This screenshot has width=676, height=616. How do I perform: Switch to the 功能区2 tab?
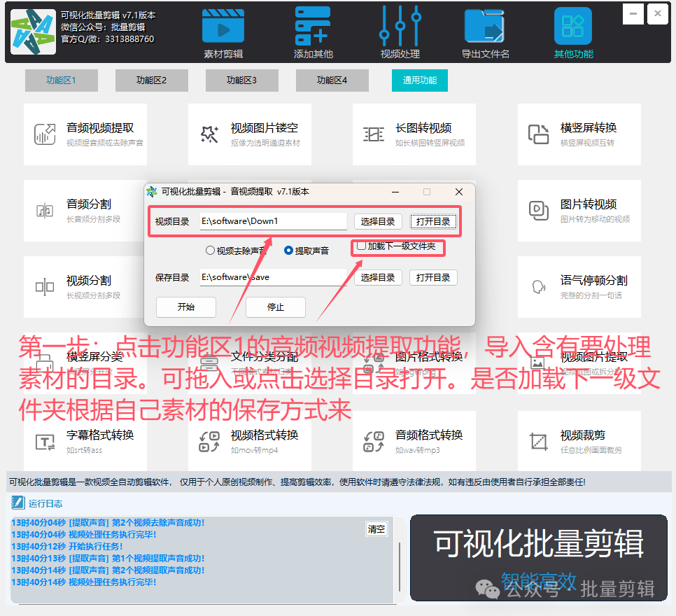coord(151,80)
